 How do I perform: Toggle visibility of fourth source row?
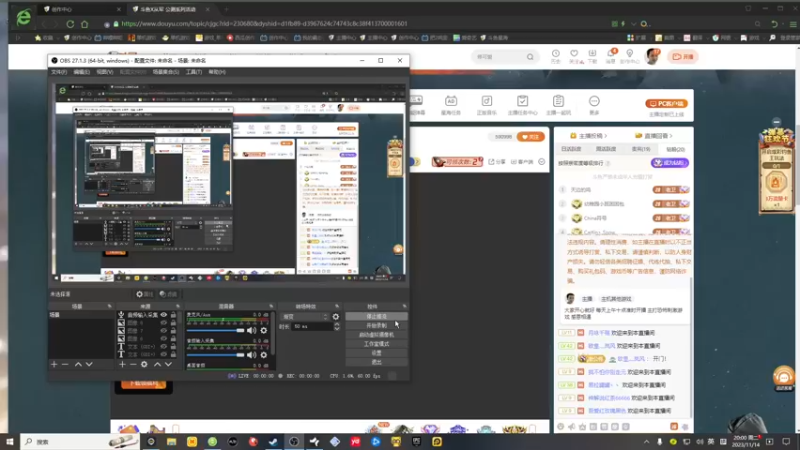tap(164, 338)
